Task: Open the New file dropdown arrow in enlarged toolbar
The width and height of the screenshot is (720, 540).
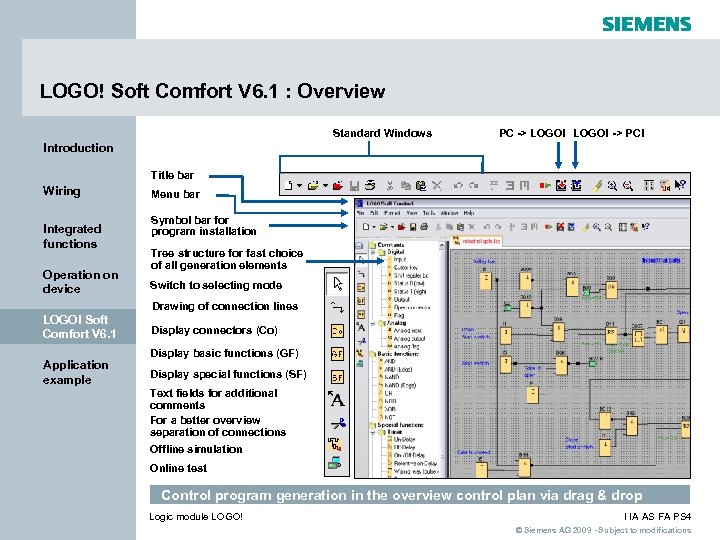Action: [x=299, y=186]
